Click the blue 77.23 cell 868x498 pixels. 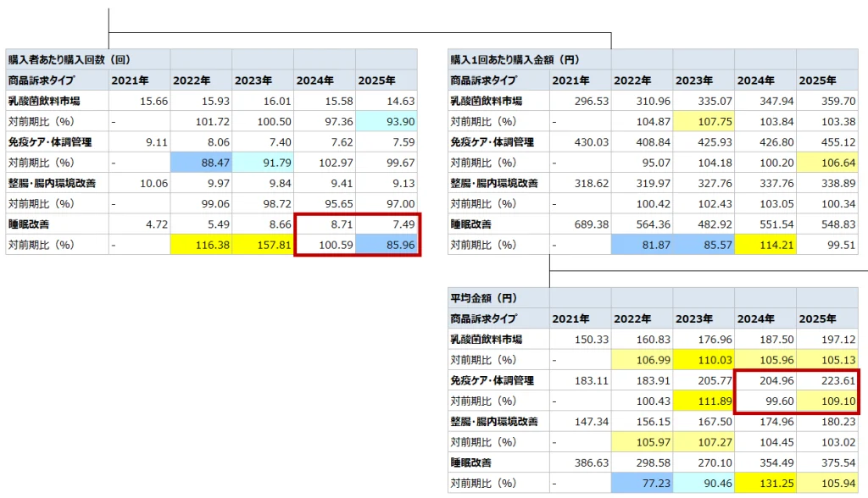point(642,482)
